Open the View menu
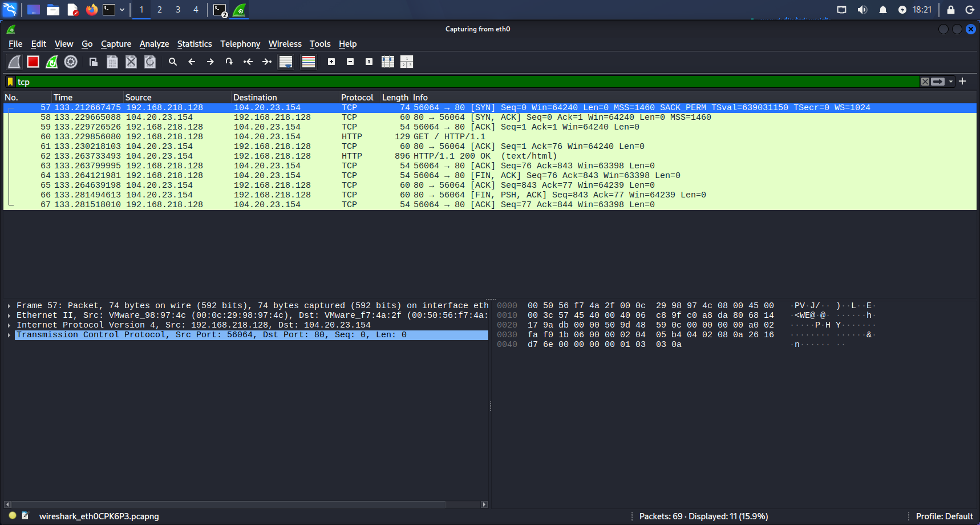The image size is (980, 525). tap(64, 44)
